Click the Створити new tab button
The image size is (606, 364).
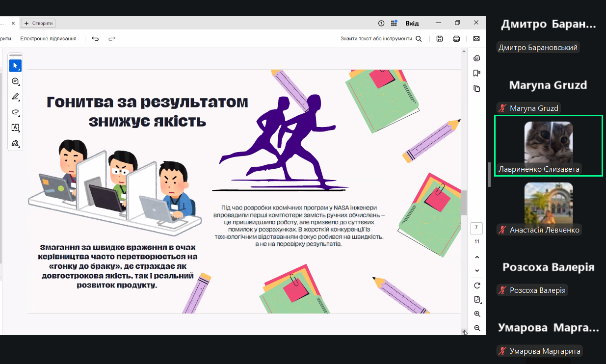pyautogui.click(x=39, y=23)
